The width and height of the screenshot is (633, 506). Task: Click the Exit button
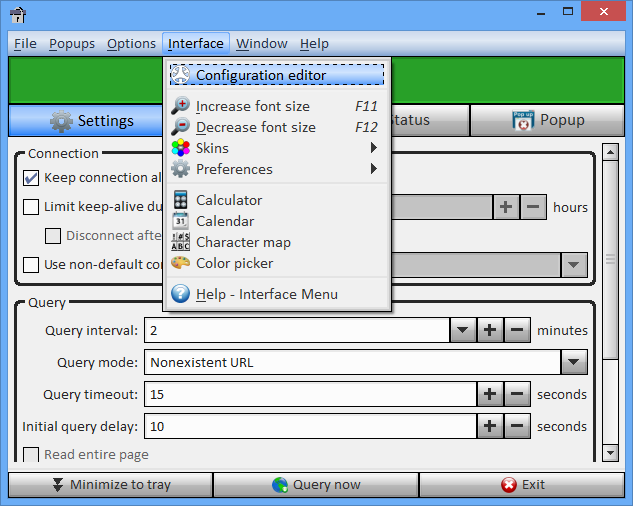(x=522, y=485)
